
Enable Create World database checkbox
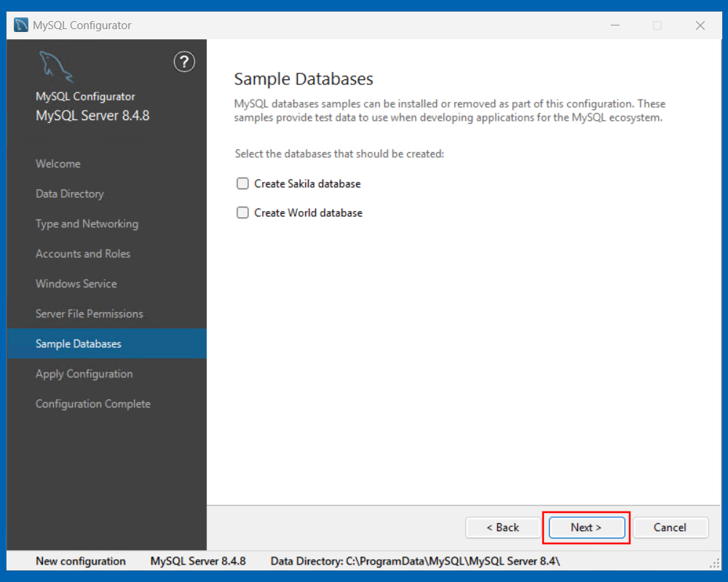[x=242, y=212]
